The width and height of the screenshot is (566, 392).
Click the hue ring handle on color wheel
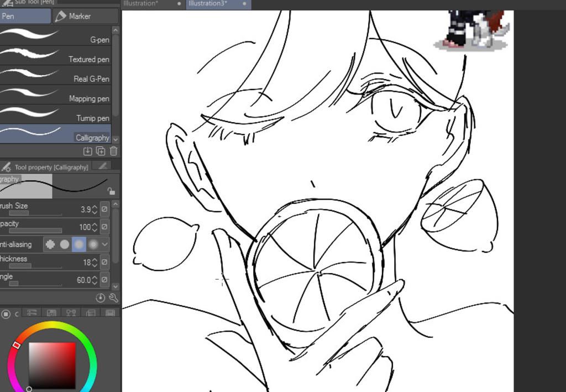coord(16,345)
